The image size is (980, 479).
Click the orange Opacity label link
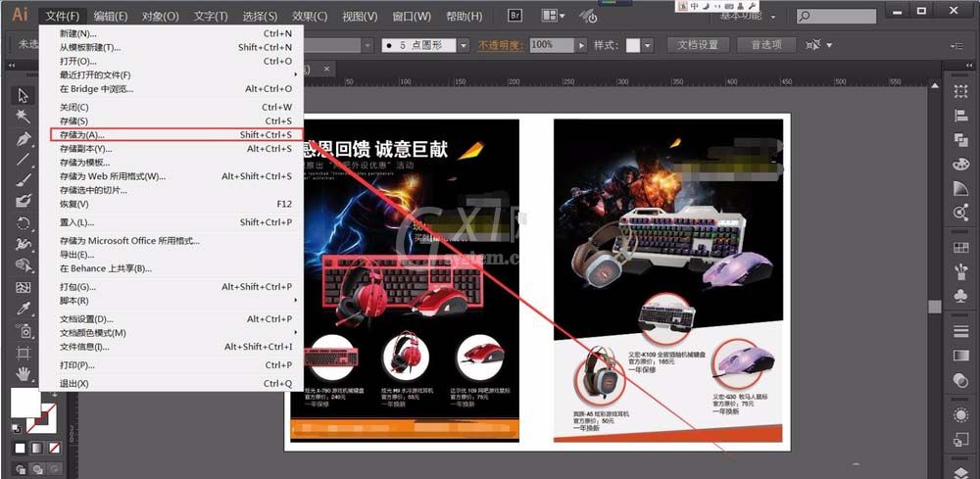tap(503, 46)
